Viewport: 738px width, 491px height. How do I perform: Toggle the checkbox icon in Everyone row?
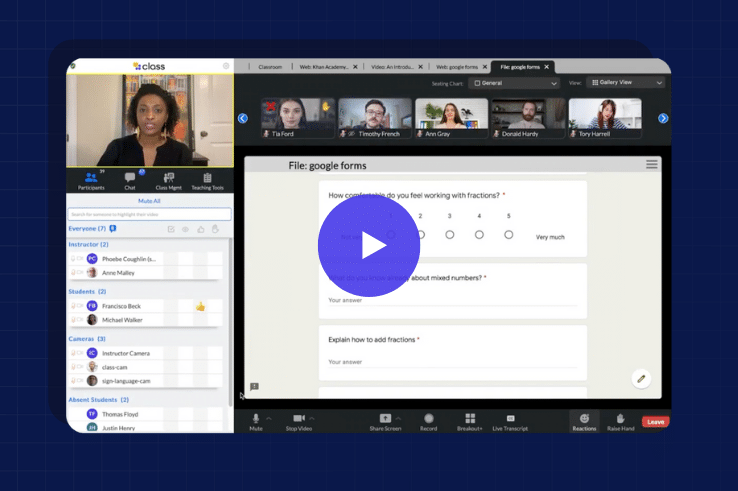[x=171, y=229]
